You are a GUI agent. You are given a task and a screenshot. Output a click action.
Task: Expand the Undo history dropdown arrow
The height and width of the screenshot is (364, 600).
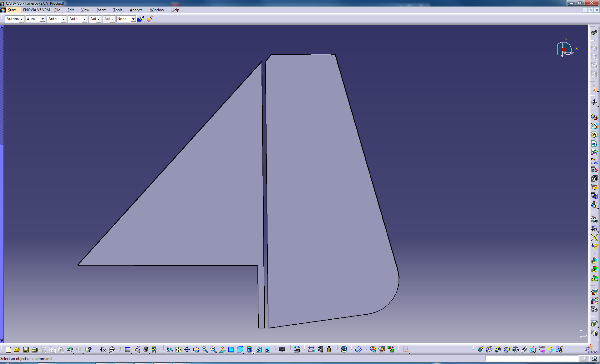[74, 353]
